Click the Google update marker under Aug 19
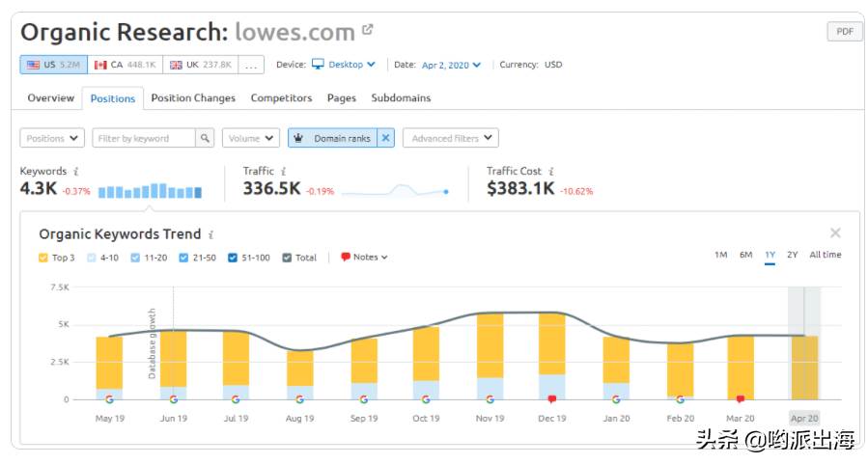This screenshot has width=868, height=464. [x=300, y=399]
